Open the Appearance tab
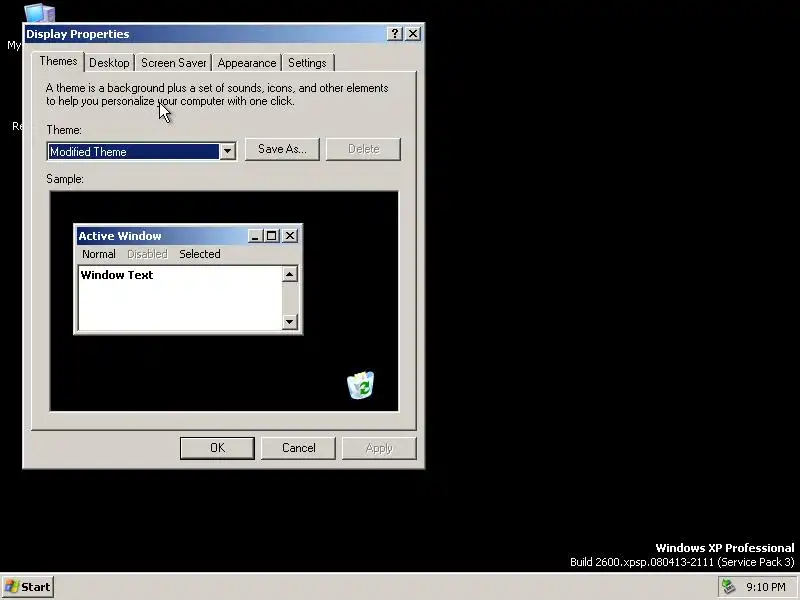 (246, 63)
